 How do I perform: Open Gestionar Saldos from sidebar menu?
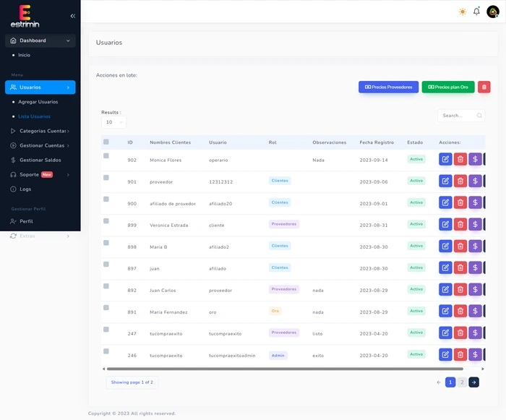tap(40, 160)
